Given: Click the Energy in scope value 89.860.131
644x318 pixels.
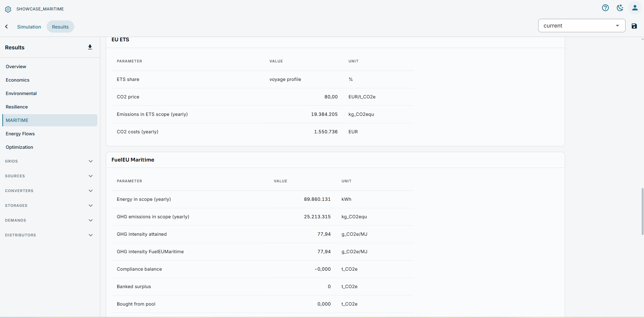Looking at the screenshot, I should click(x=317, y=199).
